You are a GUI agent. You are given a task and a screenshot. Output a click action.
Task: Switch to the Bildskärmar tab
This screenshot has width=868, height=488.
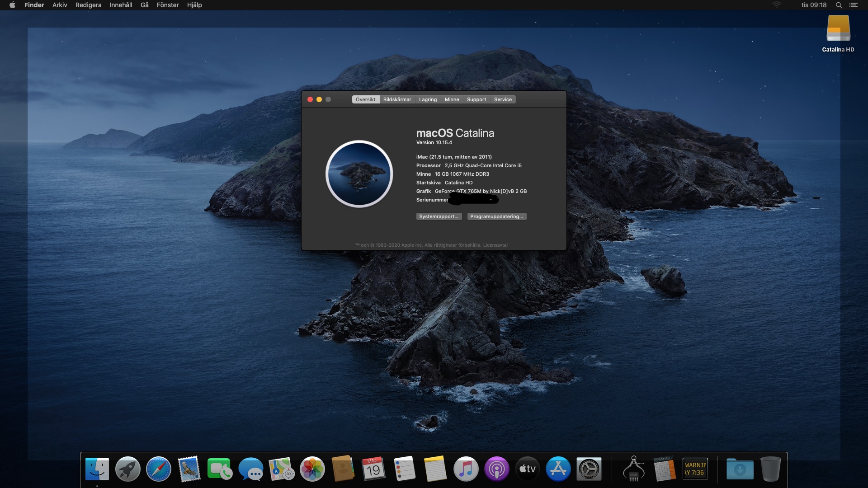397,99
